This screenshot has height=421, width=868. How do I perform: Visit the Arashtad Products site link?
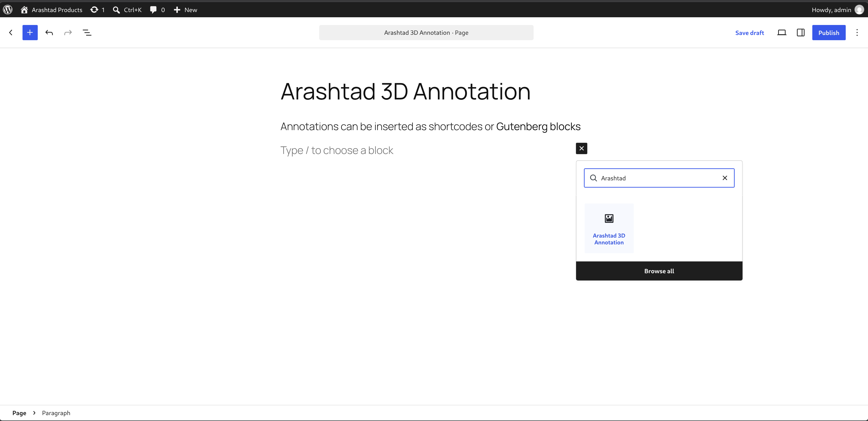[x=52, y=10]
